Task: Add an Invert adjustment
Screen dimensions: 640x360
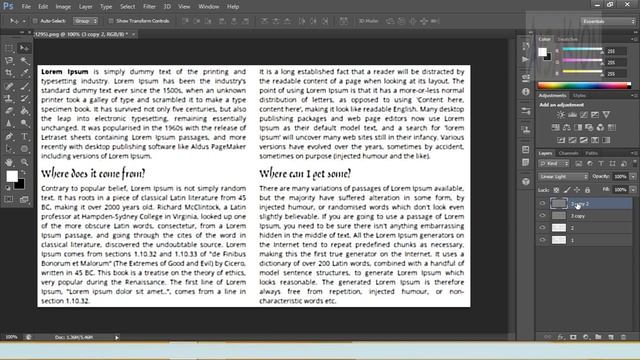Action: point(561,140)
